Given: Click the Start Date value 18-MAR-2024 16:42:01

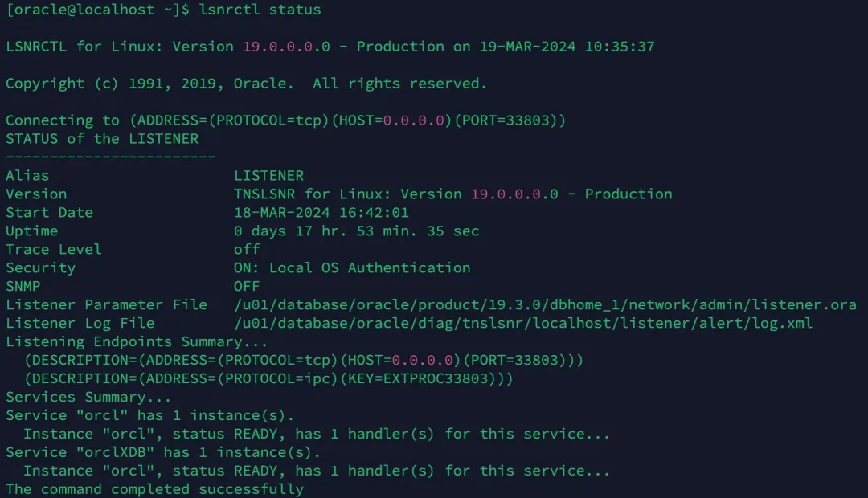Looking at the screenshot, I should coord(321,213).
